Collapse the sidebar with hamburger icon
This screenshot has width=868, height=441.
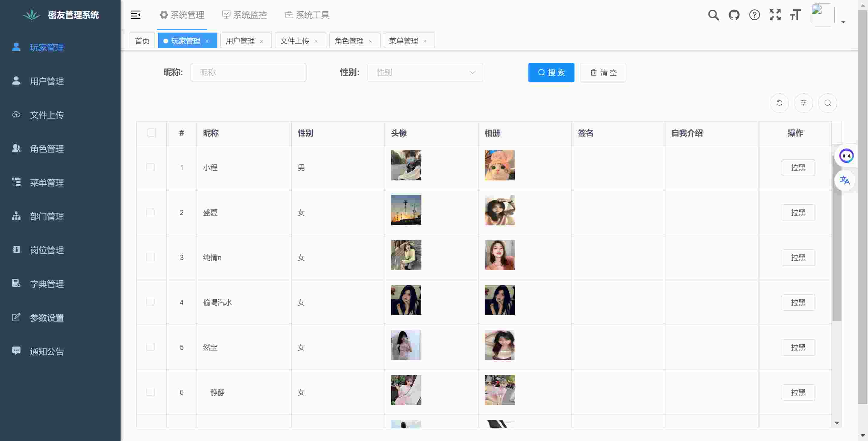pyautogui.click(x=135, y=15)
